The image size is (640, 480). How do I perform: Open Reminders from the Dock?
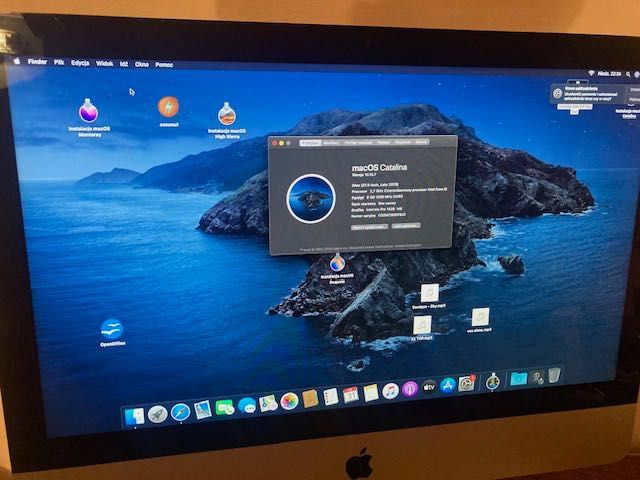point(331,397)
